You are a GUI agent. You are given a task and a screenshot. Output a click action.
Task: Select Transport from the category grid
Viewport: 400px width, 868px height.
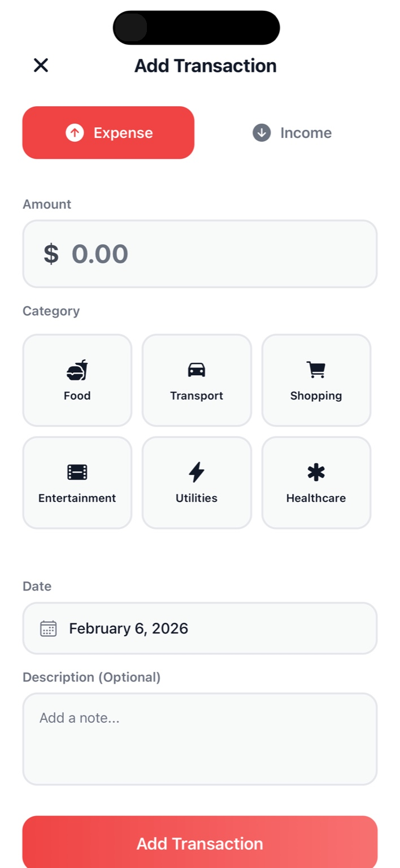click(x=196, y=380)
